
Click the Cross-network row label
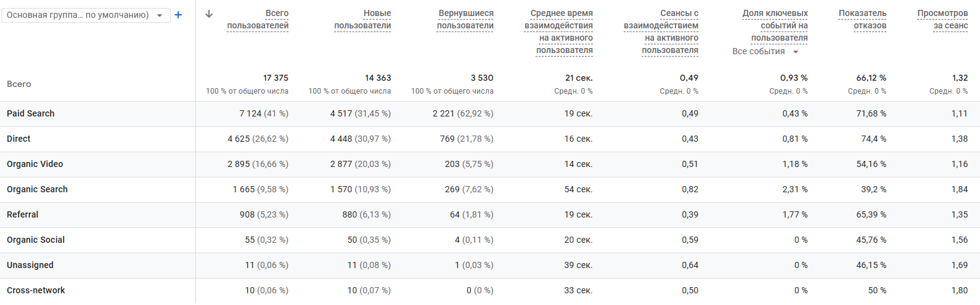[36, 290]
